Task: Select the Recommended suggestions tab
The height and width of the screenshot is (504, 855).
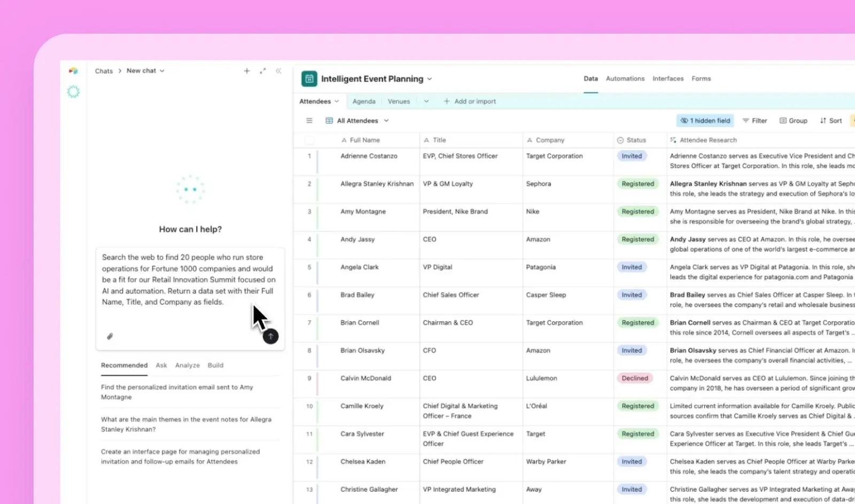Action: pyautogui.click(x=124, y=365)
